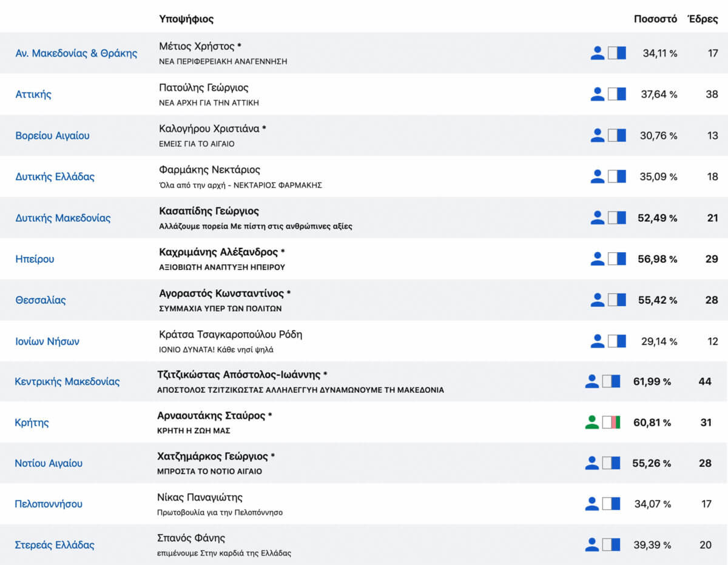Viewport: 728px width, 565px height.
Task: Click the party color box in Ιονίων Νήσων row
Action: click(617, 341)
